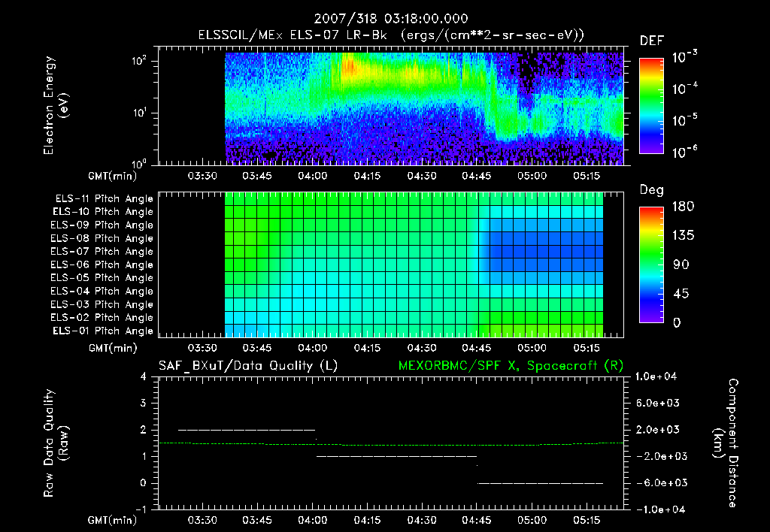770x532 pixels.
Task: Select the ELS-07 Pitch Angle row label
Action: (102, 251)
